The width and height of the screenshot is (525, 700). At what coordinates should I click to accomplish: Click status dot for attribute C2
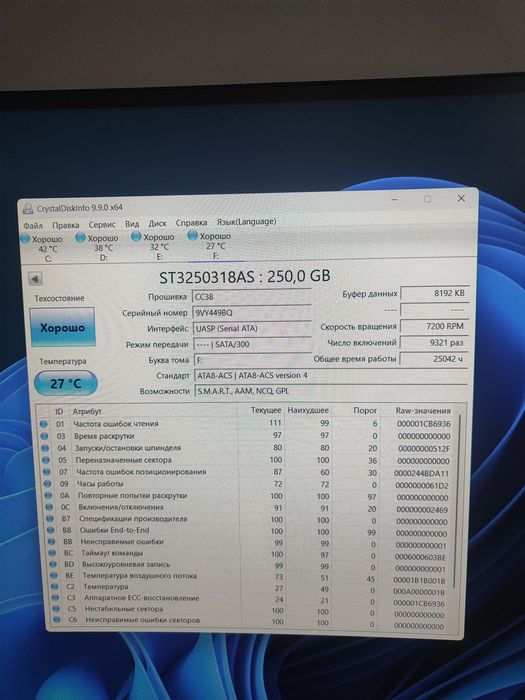click(x=54, y=587)
